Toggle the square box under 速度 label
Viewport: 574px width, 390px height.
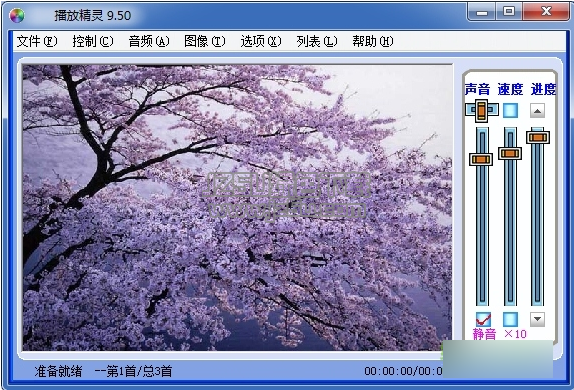point(510,110)
